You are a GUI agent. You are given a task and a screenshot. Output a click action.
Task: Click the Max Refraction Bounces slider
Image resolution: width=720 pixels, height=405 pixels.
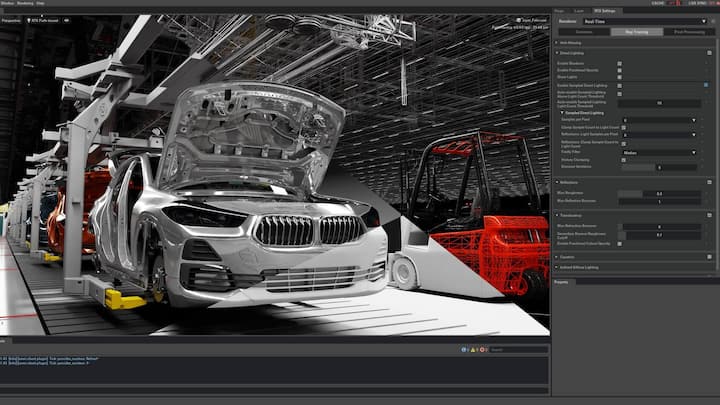pos(659,227)
